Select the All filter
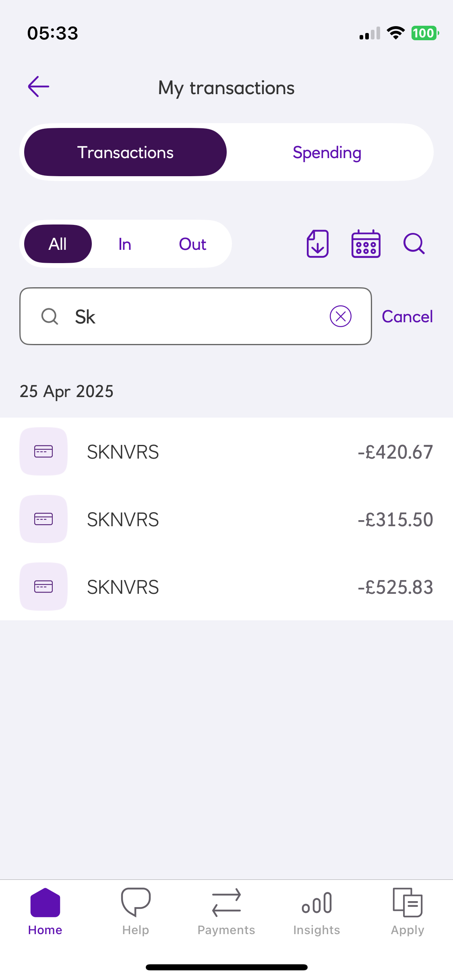The height and width of the screenshot is (980, 453). click(58, 244)
